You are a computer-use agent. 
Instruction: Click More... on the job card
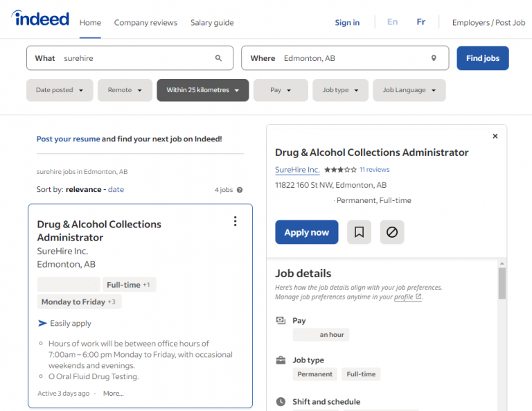point(114,394)
